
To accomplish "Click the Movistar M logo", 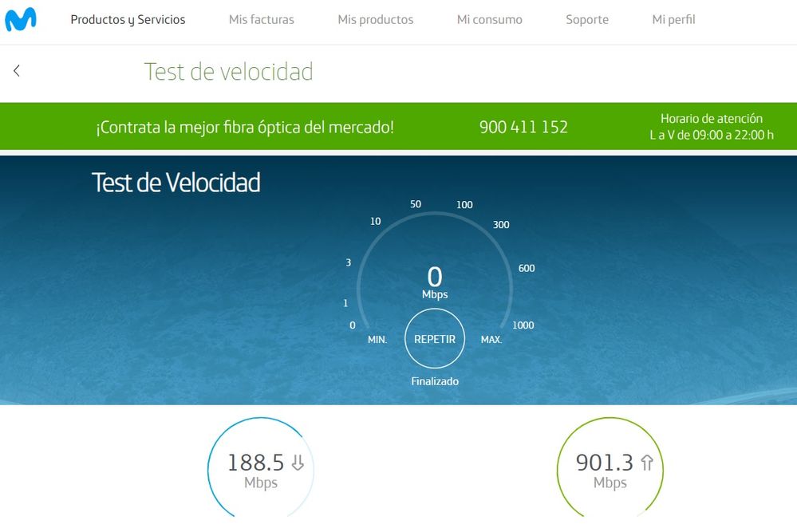I will (22, 19).
